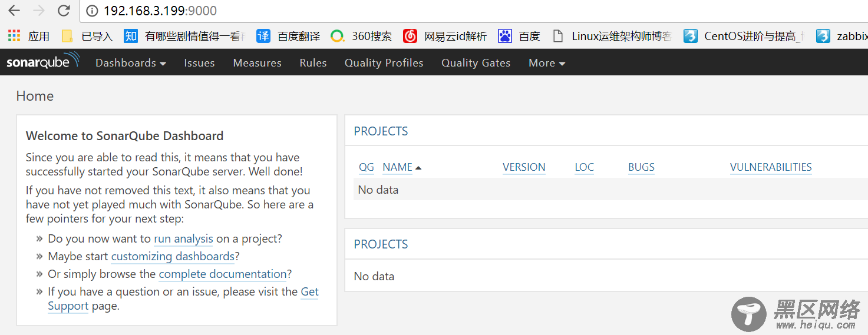Click the second PROJECTS widget title
Screen dimensions: 868x335
tap(381, 244)
